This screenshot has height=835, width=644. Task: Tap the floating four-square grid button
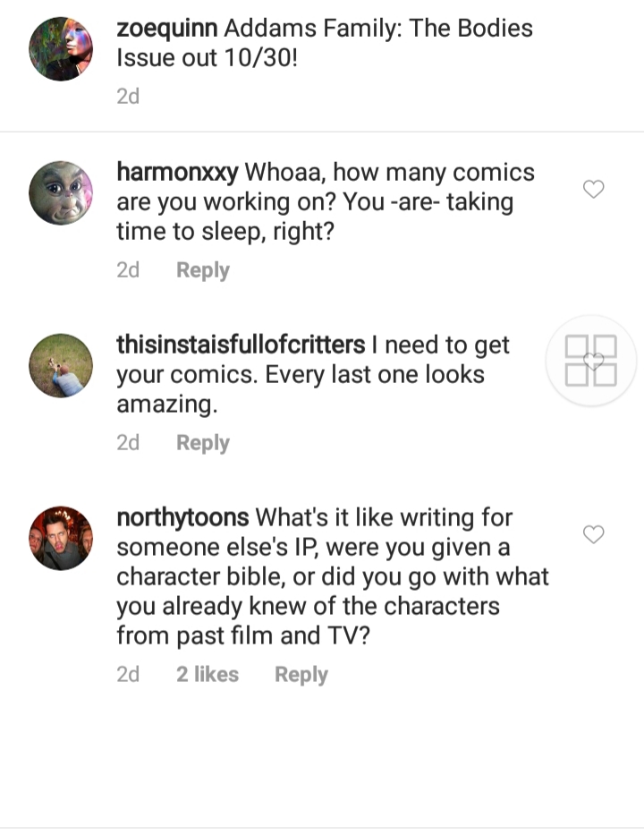coord(590,361)
